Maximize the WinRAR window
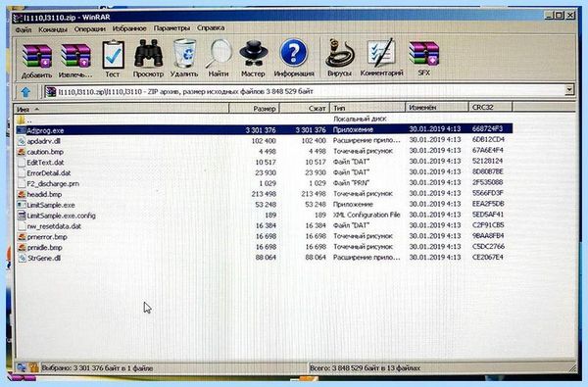Screen dimensions: 588x387 pos(559,15)
